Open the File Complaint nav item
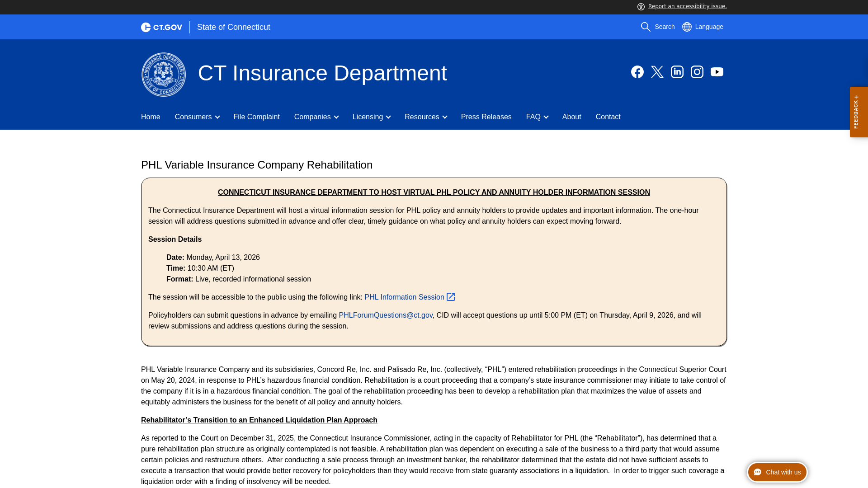Screen dimensions: 868x488 [256, 117]
